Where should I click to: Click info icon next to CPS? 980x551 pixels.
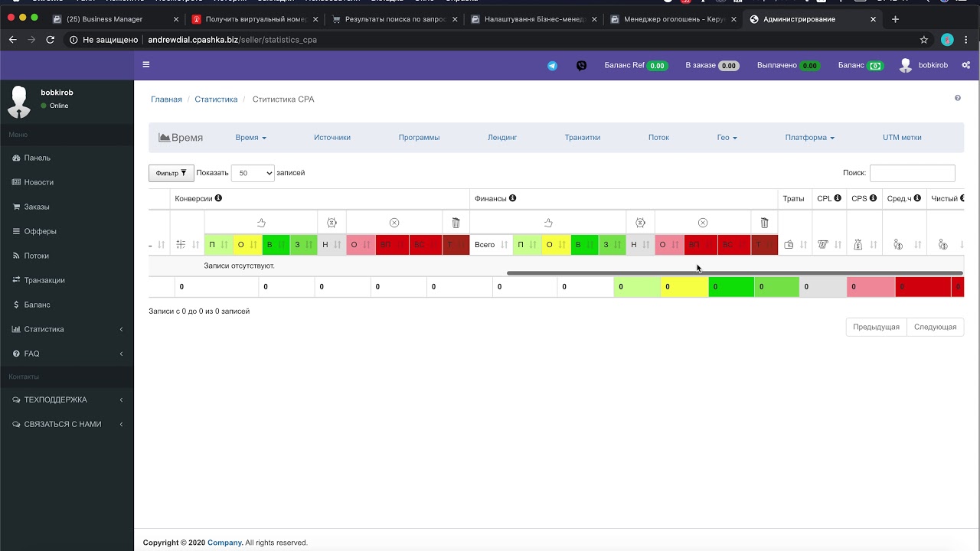pyautogui.click(x=873, y=198)
